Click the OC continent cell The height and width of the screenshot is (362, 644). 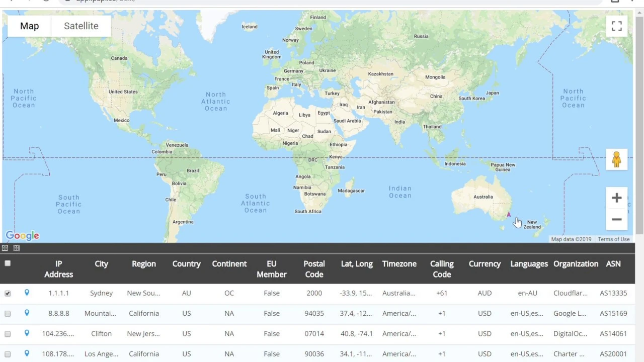[229, 293]
